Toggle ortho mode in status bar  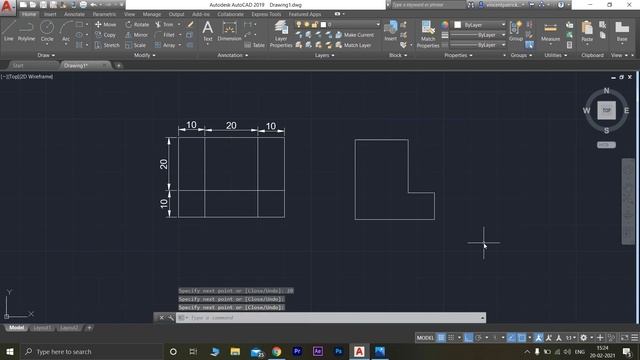point(469,338)
